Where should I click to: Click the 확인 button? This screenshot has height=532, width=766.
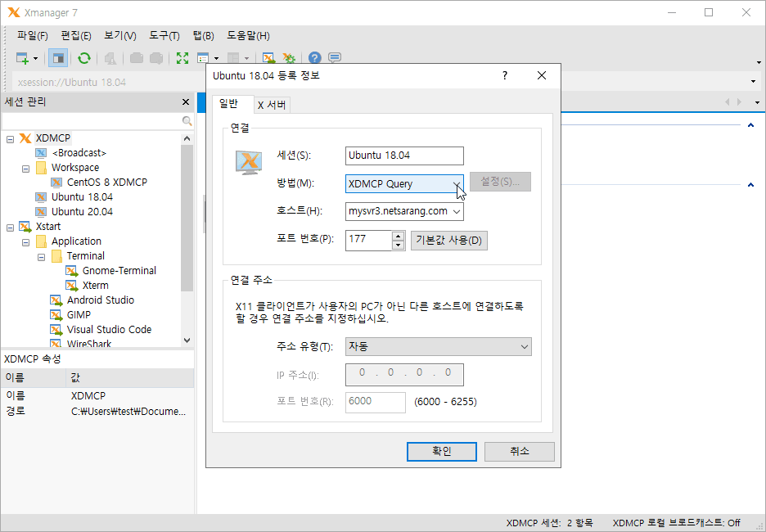(442, 452)
